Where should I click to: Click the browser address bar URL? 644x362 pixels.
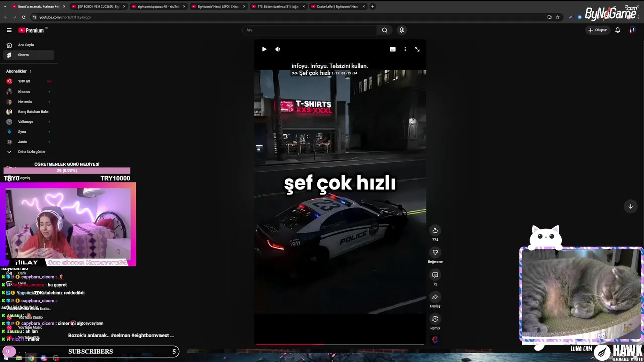(x=65, y=17)
